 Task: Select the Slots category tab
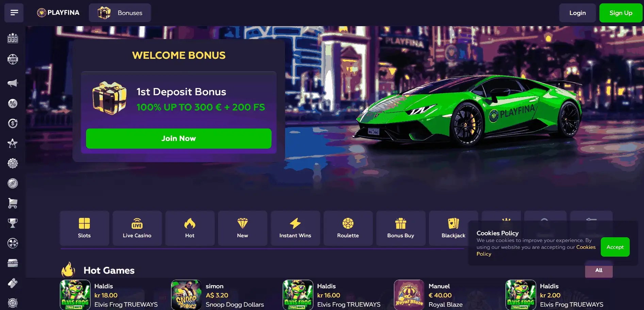84,228
